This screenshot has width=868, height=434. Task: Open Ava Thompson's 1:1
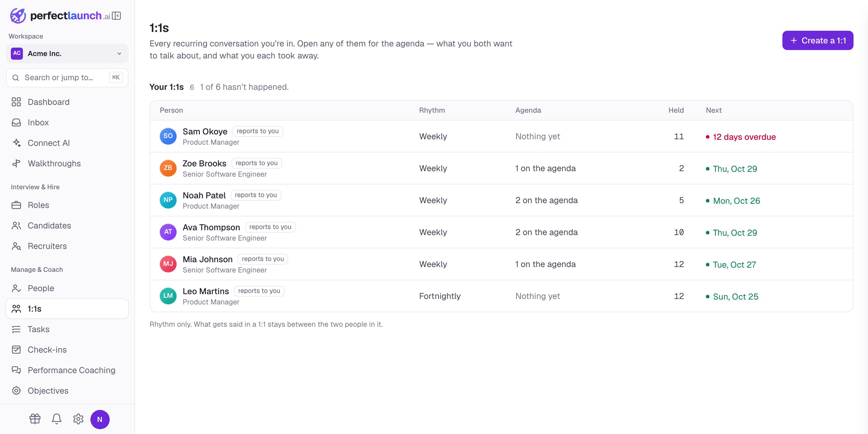[x=501, y=232]
